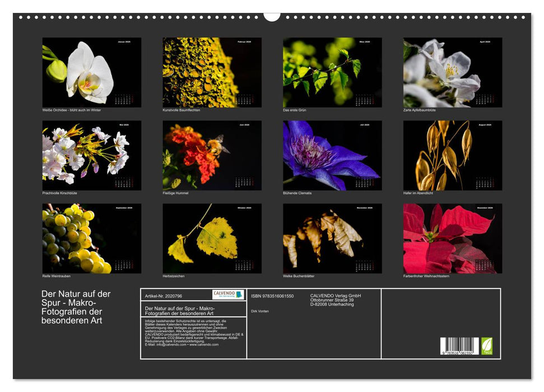The image size is (544, 392).
Task: Click the calendar grid under the poinsettia photo
Action: [x=485, y=266]
